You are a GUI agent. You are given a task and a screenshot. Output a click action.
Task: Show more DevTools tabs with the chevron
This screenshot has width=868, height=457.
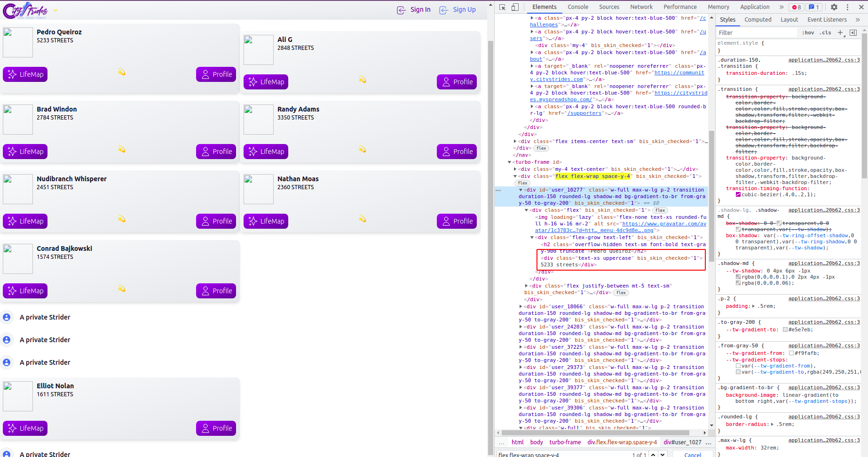[x=781, y=7]
